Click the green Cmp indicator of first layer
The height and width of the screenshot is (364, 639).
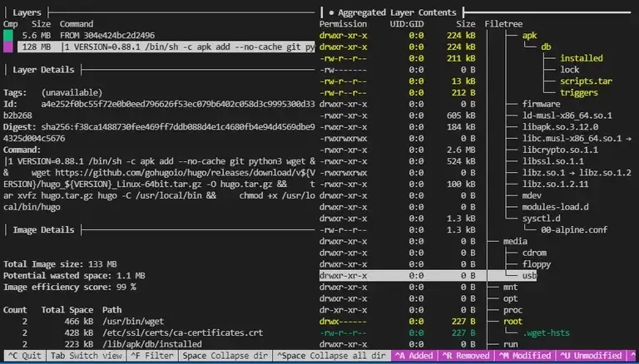point(8,35)
